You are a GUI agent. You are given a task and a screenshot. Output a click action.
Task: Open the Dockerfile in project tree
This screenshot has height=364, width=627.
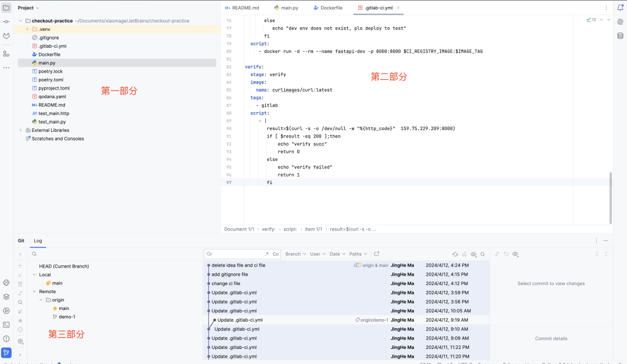point(49,55)
